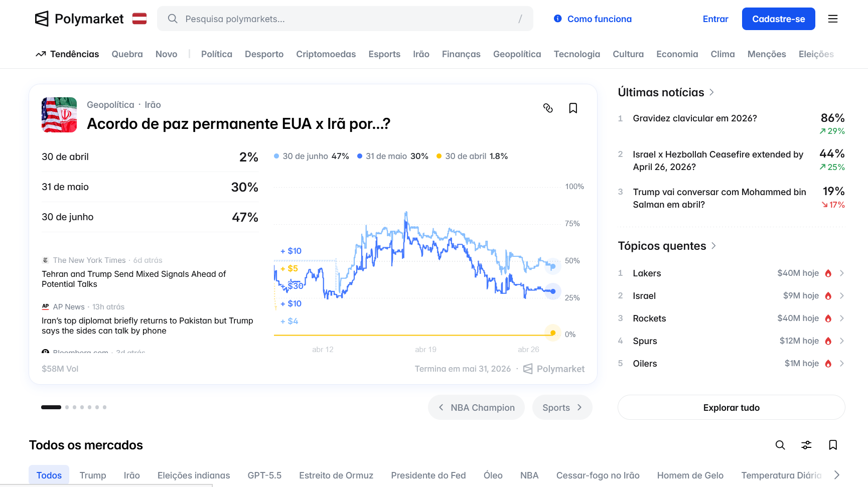Copy the market link via chain icon

point(548,108)
